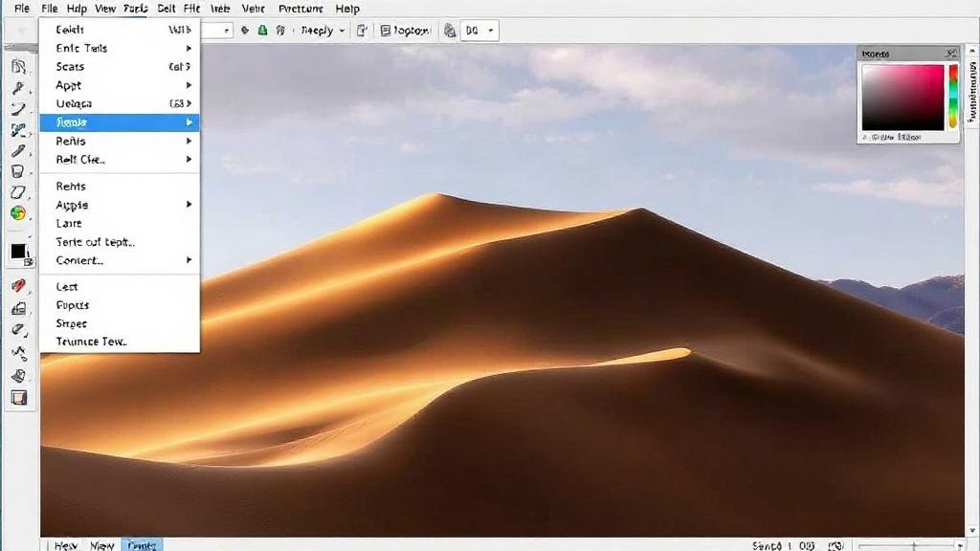Select the slanted parallelogram eraser tool
This screenshot has height=551, width=980.
(x=18, y=191)
